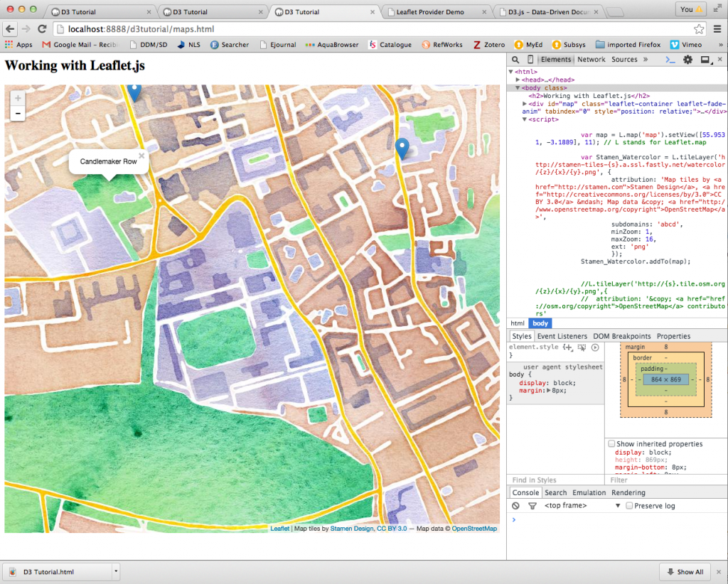Switch to the Network panel tab

(x=591, y=60)
